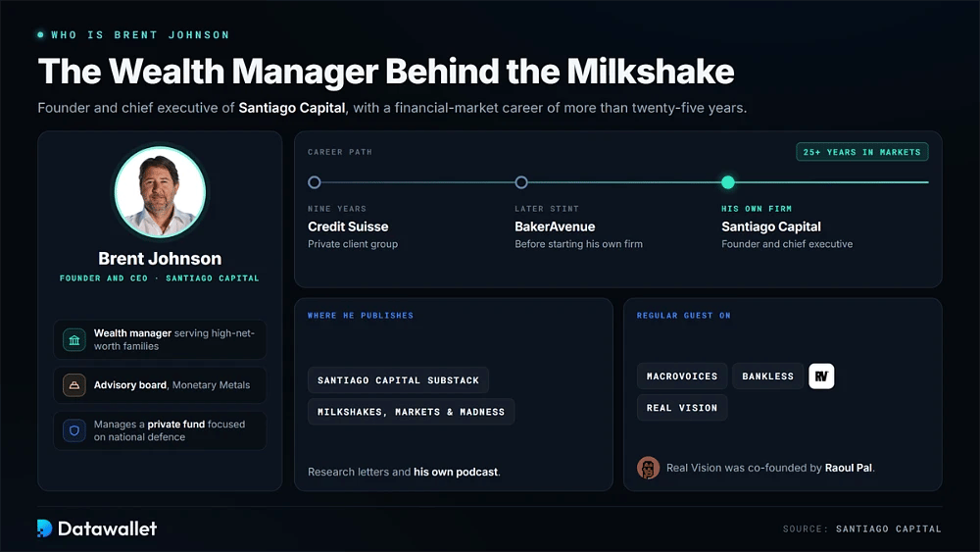
Task: Click the SOURCE: SANTIAGO CAPITAL footer text
Action: coord(861,528)
